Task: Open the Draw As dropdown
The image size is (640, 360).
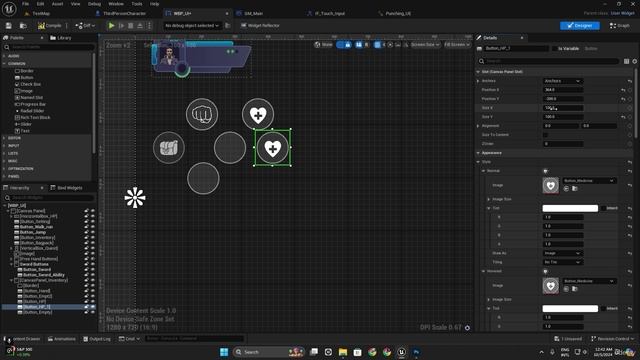Action: (x=562, y=253)
